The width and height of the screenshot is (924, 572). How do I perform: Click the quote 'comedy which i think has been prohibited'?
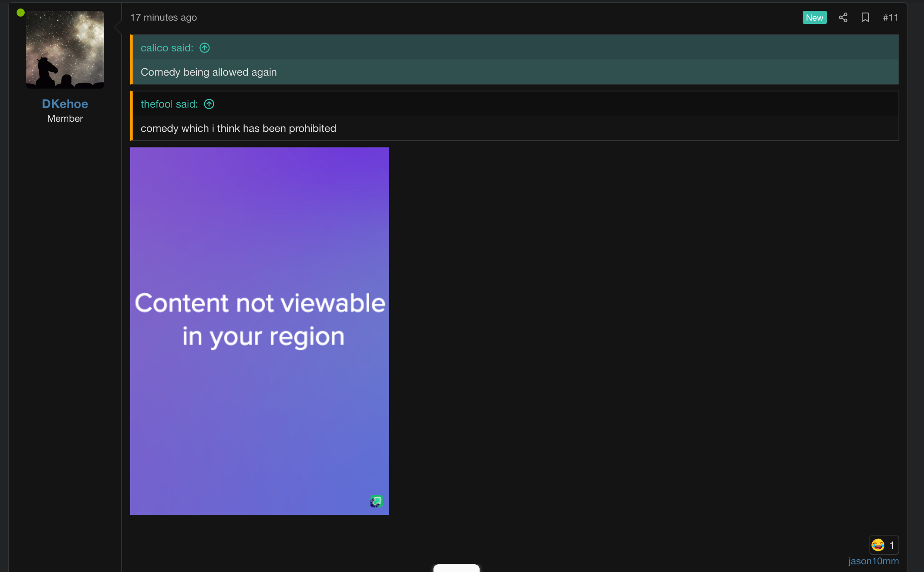[x=238, y=128]
